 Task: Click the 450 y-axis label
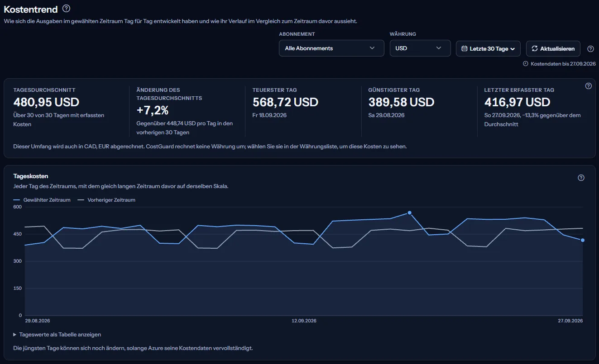[x=18, y=234]
